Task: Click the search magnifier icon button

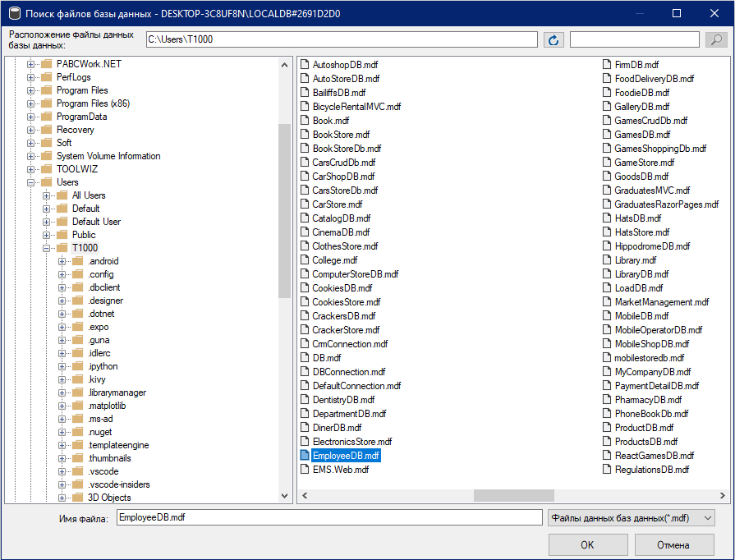Action: 716,40
